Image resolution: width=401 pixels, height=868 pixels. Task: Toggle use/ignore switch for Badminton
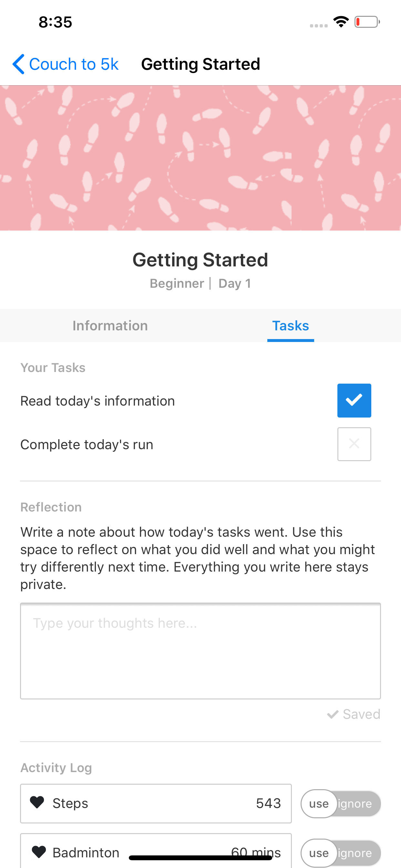[340, 852]
